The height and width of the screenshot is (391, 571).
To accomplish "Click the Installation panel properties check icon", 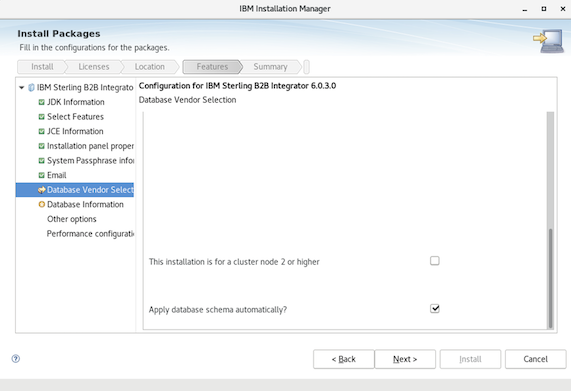I will click(x=42, y=146).
